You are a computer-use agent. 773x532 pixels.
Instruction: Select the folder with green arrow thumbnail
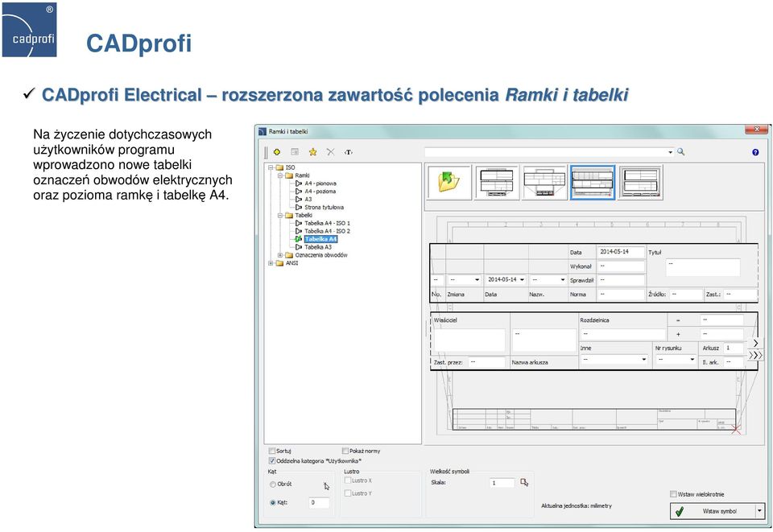click(x=449, y=182)
